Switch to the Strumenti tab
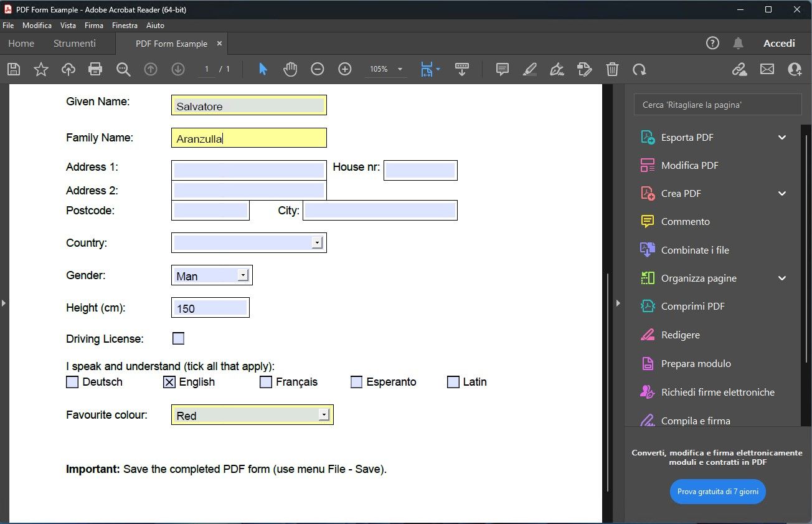The image size is (812, 524). pyautogui.click(x=74, y=43)
